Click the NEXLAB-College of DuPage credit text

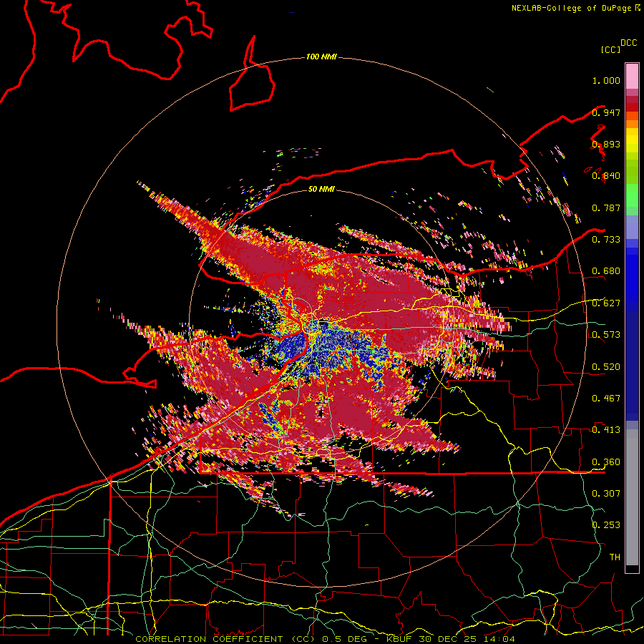(572, 8)
